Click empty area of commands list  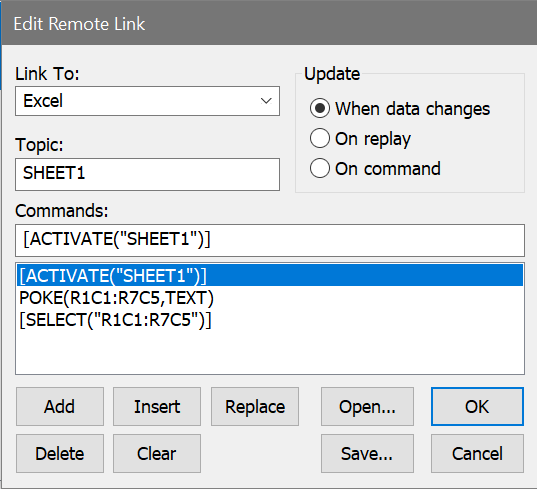coord(270,353)
